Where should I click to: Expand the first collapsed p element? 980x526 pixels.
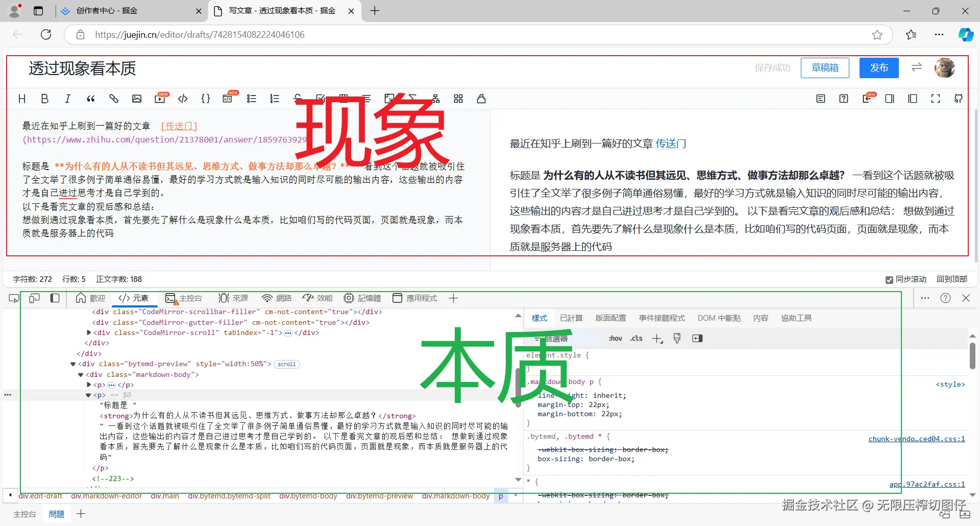coord(89,385)
